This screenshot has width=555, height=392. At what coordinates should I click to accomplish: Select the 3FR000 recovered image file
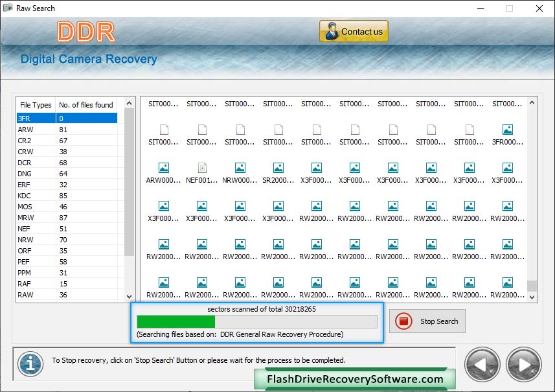(x=507, y=135)
